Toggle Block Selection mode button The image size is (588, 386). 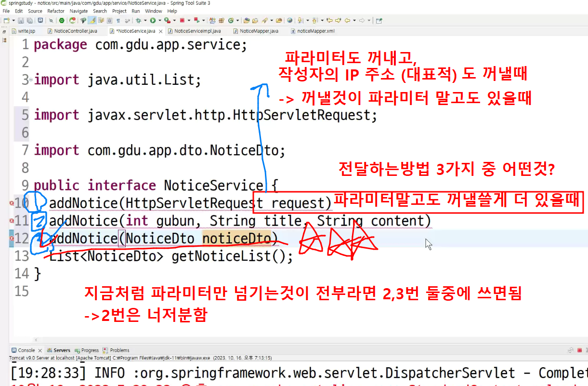(x=109, y=21)
